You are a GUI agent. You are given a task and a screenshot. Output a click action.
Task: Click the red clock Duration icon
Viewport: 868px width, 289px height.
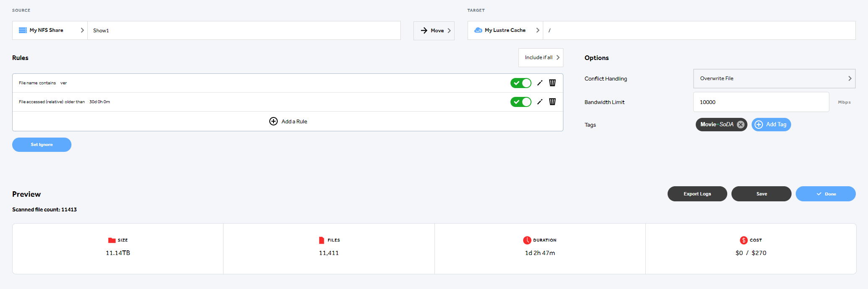(x=527, y=240)
